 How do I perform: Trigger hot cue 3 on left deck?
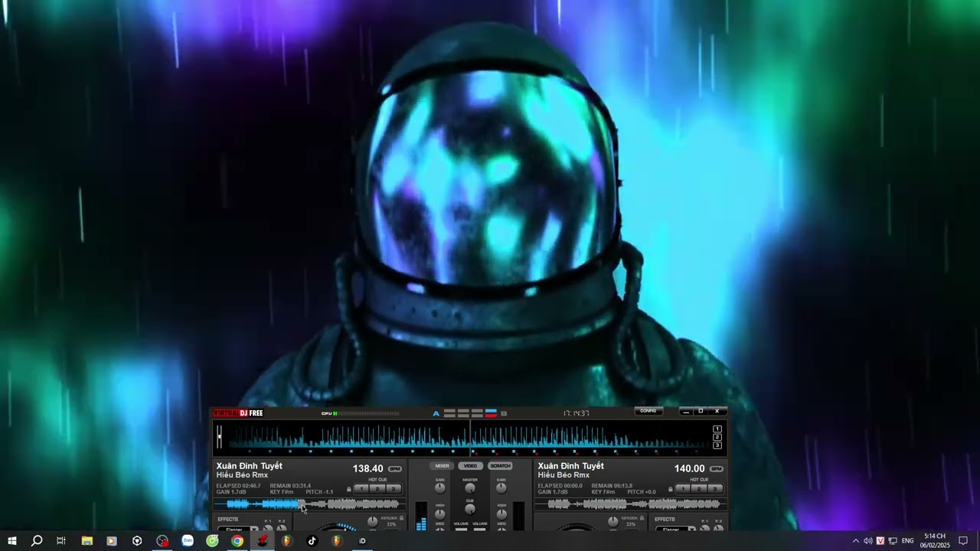394,489
